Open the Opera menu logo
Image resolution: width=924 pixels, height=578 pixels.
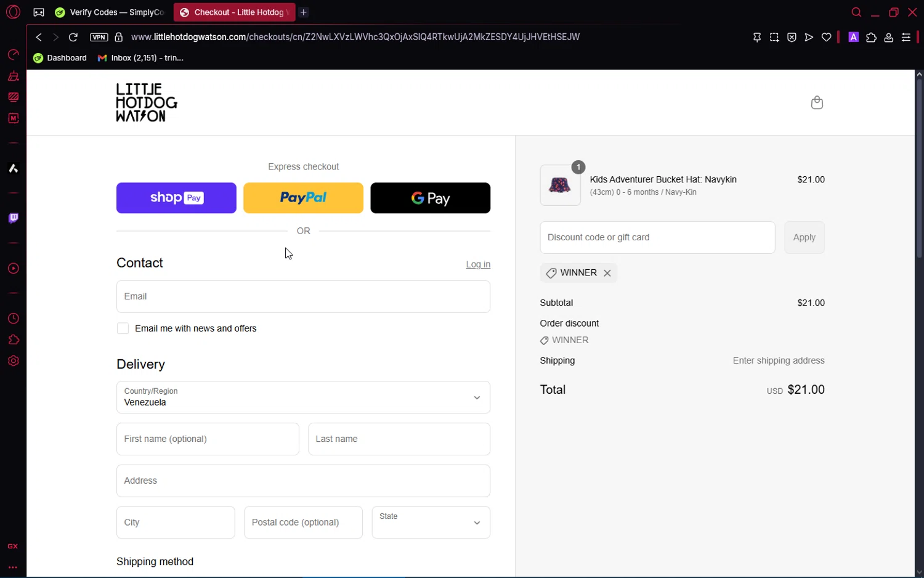(13, 12)
